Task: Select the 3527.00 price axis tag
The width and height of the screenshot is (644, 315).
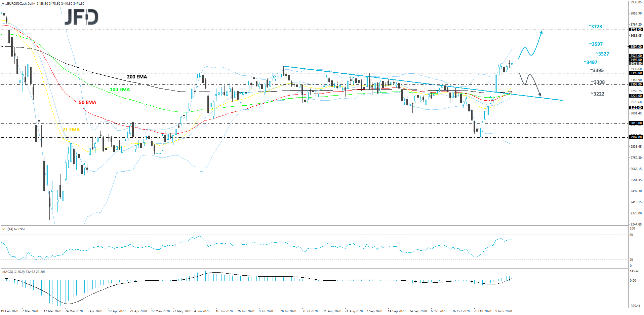Action: 636,56
